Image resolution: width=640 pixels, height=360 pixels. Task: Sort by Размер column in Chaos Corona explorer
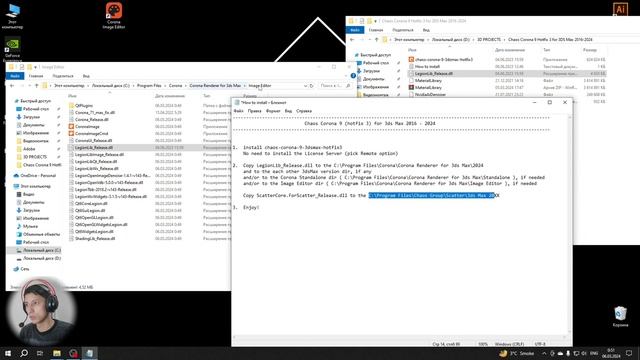click(x=589, y=50)
